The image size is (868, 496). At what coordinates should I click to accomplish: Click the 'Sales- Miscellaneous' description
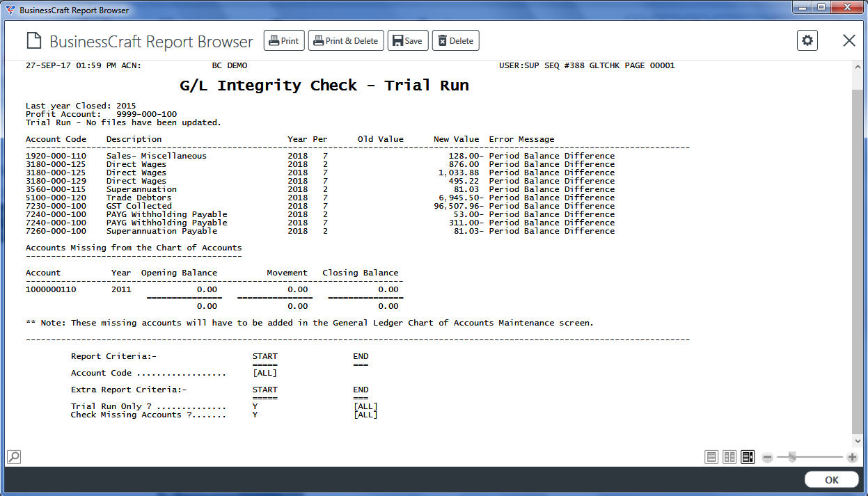point(157,156)
